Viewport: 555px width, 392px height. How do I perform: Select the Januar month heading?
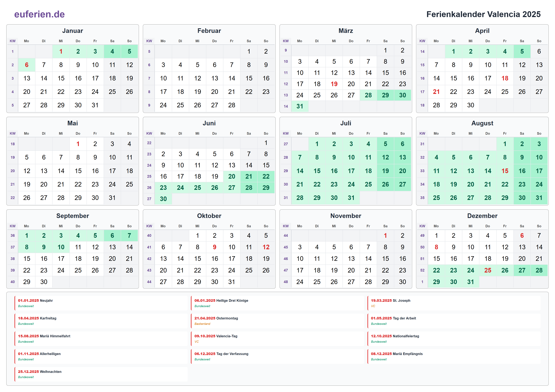point(72,31)
